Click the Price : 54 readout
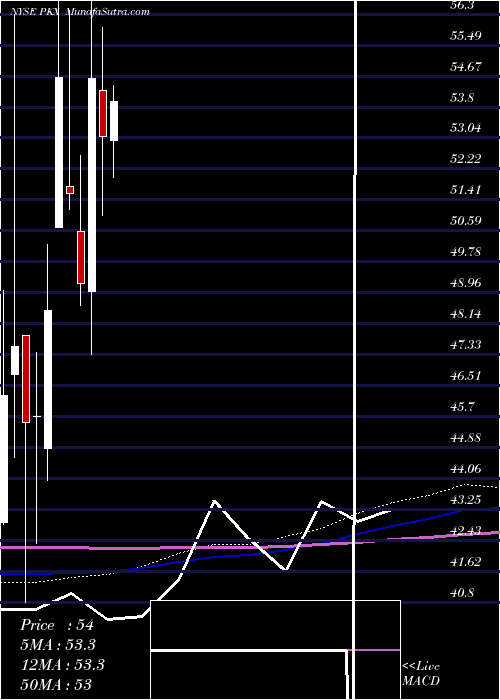This screenshot has height=700, width=500. (57, 625)
